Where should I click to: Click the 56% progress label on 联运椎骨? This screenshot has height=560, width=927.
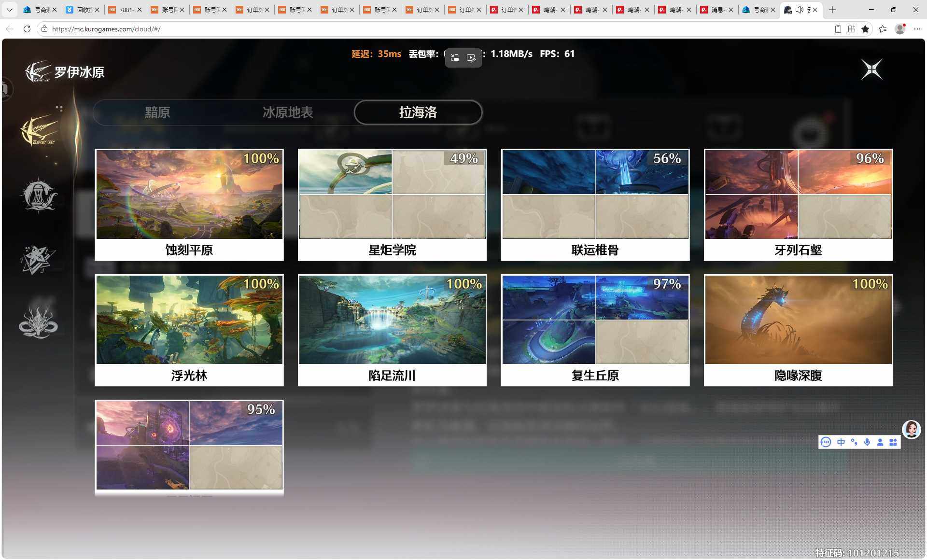click(x=667, y=158)
